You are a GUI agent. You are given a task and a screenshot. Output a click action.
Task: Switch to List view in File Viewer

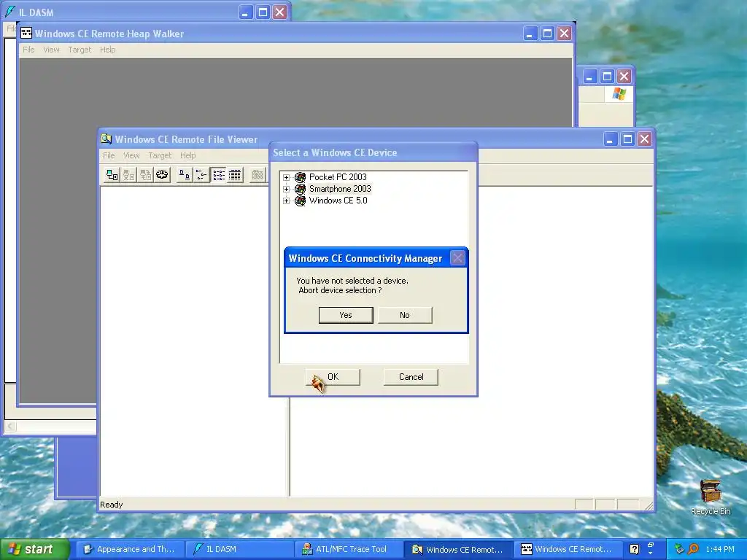[x=219, y=175]
